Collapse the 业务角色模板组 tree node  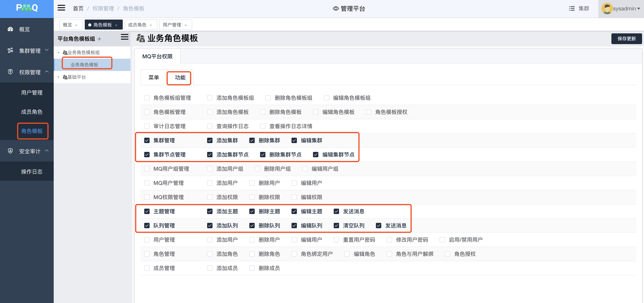[58, 53]
